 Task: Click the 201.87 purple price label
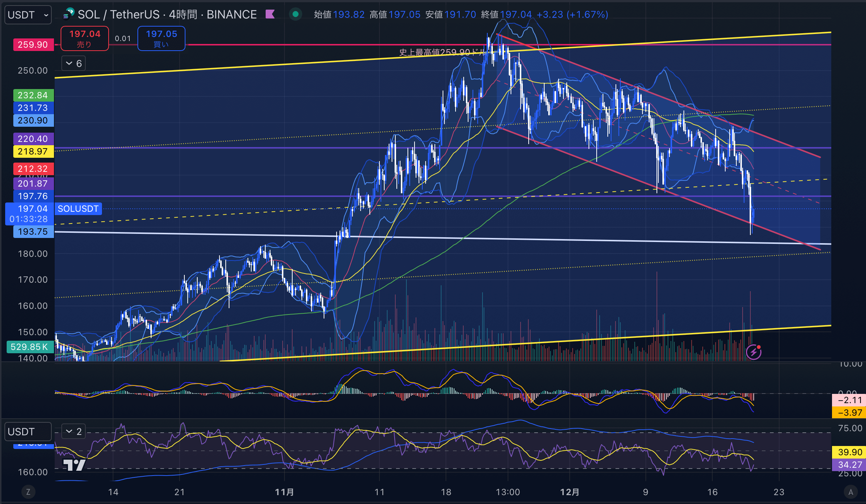[x=33, y=184]
